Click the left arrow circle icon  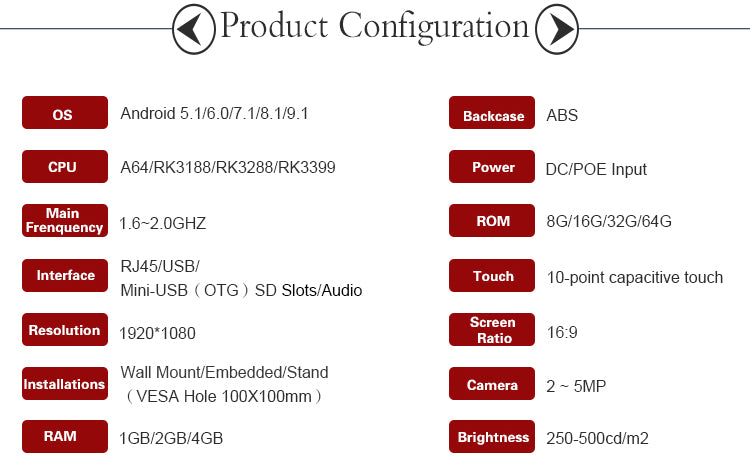194,29
